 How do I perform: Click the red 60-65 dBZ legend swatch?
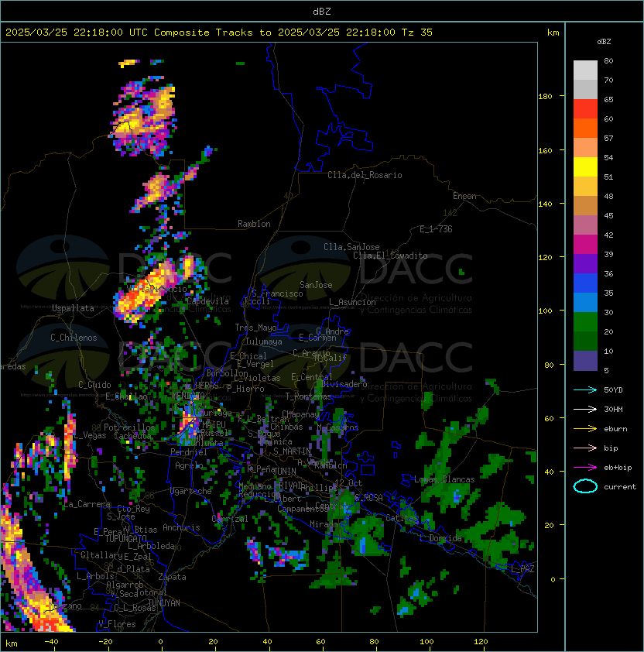tap(585, 109)
